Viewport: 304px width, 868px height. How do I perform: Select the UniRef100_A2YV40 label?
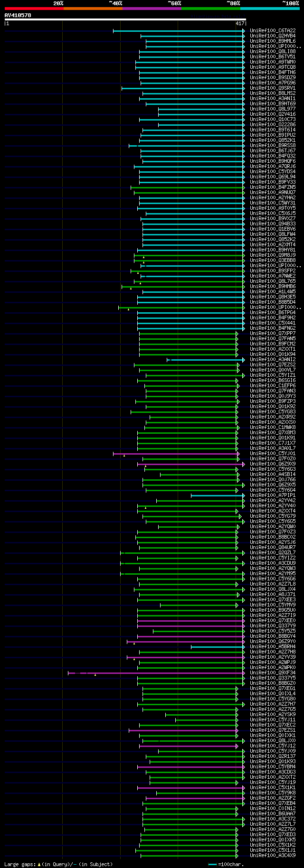[x=273, y=506]
